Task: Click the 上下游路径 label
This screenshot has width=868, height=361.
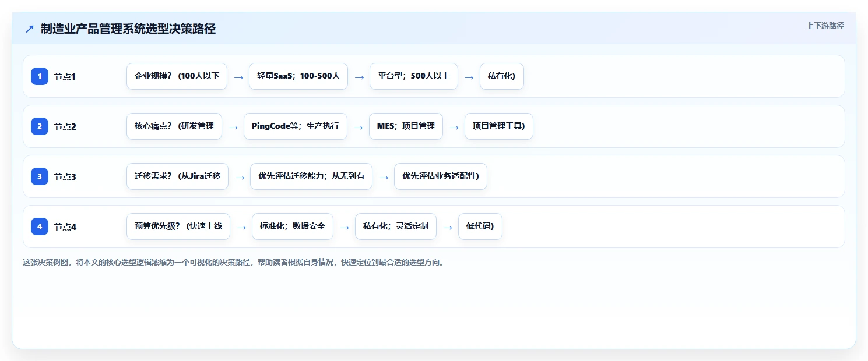Action: 825,26
